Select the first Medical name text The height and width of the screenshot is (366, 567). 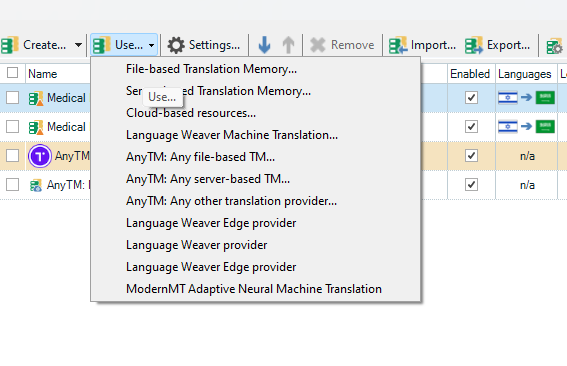point(66,98)
